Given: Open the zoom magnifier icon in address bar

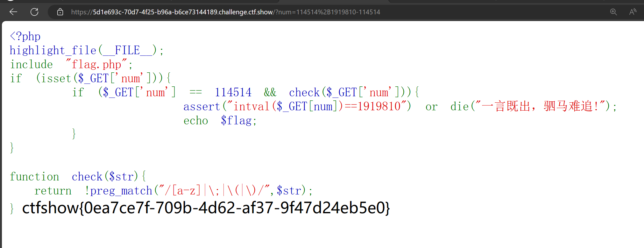Looking at the screenshot, I should (x=613, y=12).
